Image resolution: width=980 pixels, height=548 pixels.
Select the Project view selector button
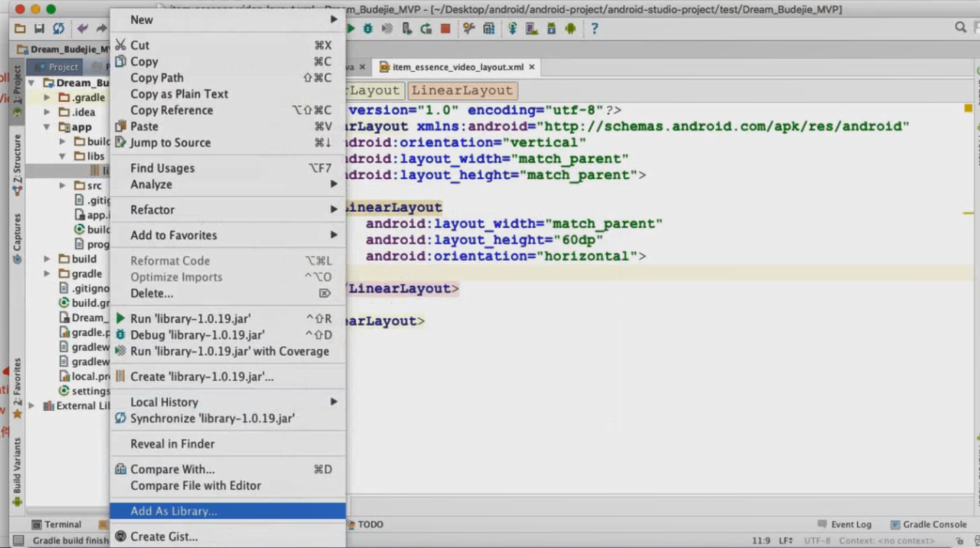pos(56,67)
